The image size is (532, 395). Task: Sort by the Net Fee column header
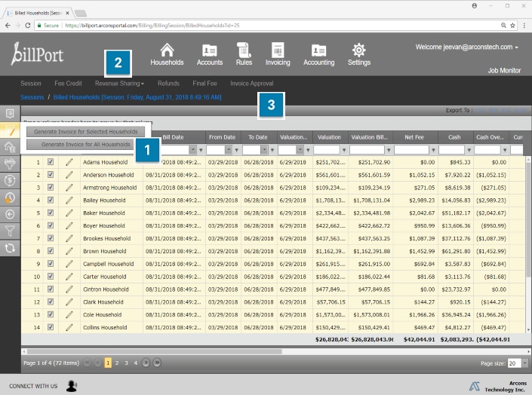(x=414, y=137)
